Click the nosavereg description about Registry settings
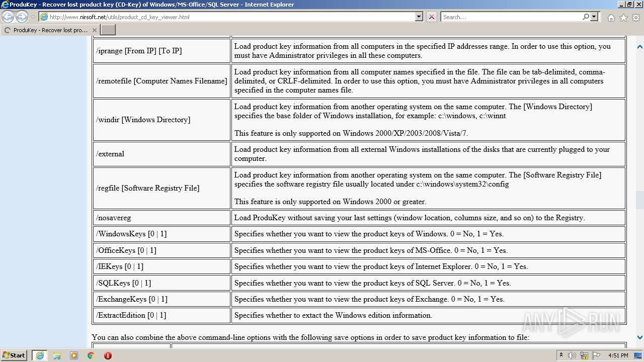This screenshot has width=644, height=362. tap(410, 218)
